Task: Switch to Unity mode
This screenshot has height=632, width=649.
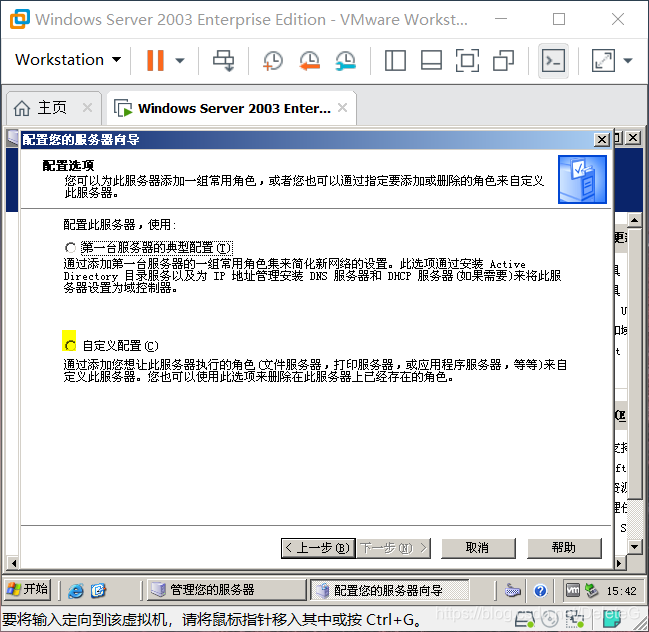Action: pos(503,60)
